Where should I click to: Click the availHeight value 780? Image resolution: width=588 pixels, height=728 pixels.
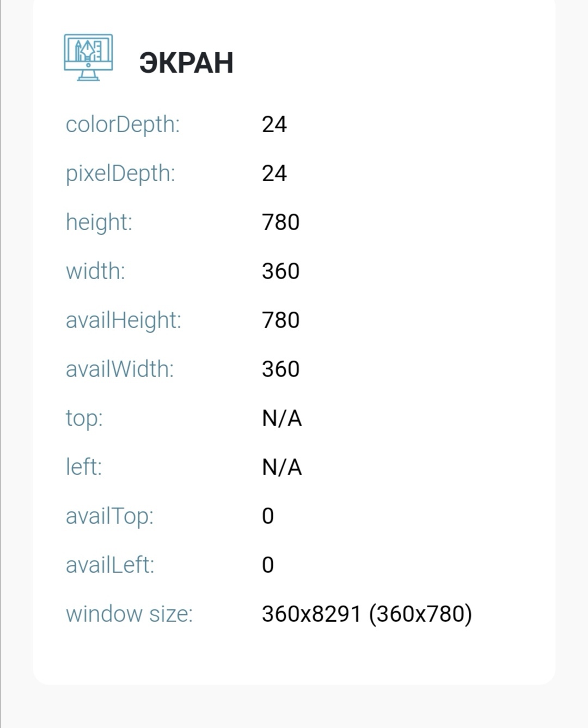(x=280, y=320)
